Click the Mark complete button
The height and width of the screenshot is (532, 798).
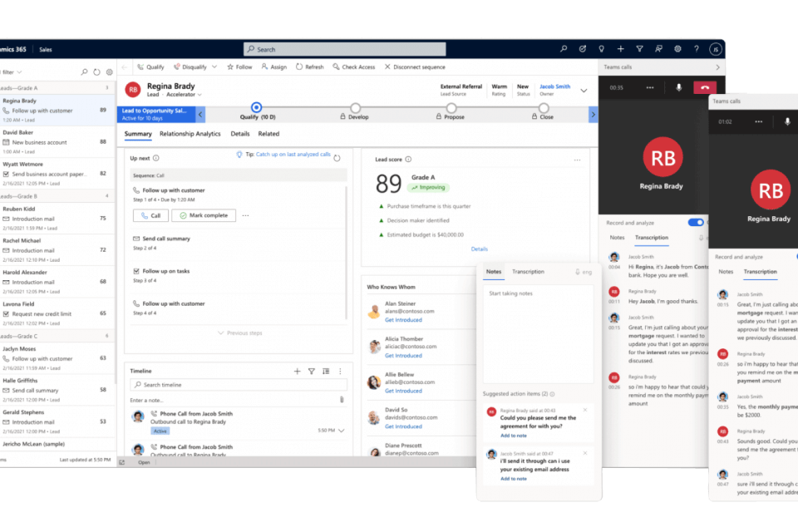pyautogui.click(x=203, y=215)
